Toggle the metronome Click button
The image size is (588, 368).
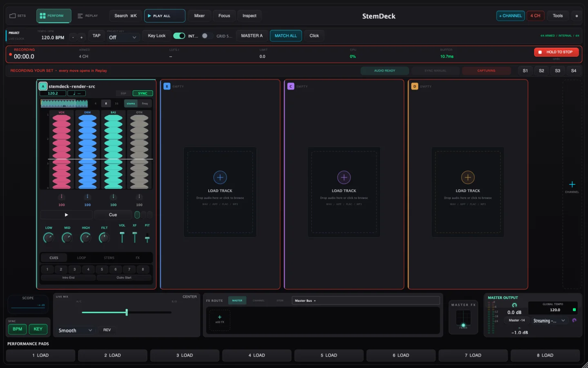[x=314, y=36]
